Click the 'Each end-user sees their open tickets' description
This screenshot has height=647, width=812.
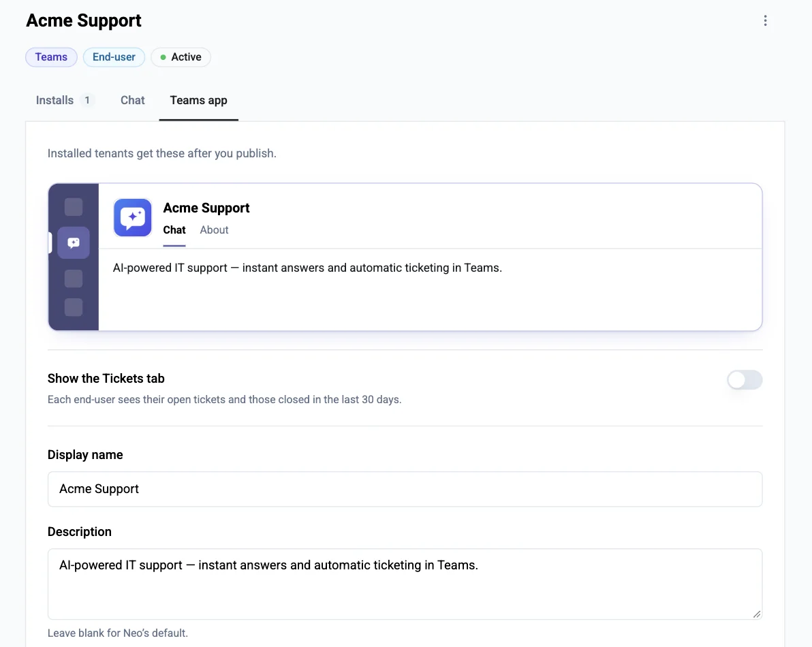click(x=224, y=400)
